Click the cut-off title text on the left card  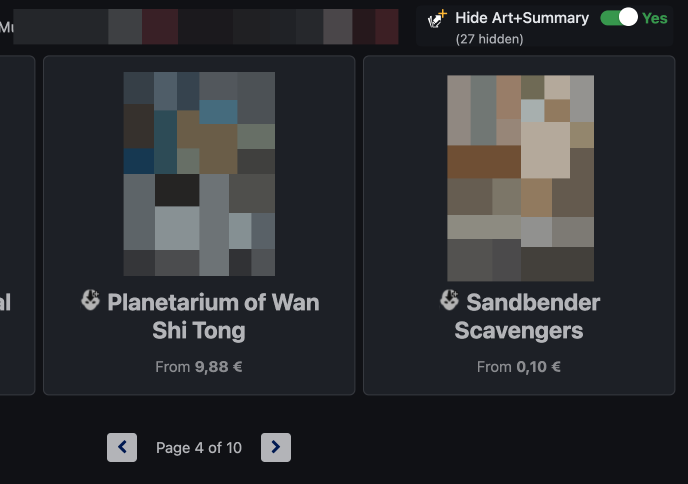pyautogui.click(x=5, y=302)
